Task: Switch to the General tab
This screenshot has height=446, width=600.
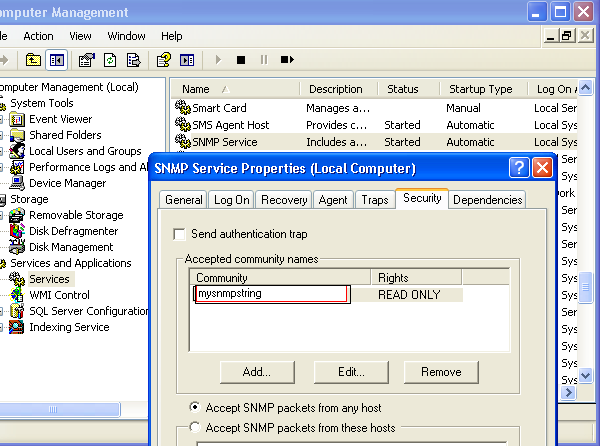Action: pyautogui.click(x=184, y=200)
